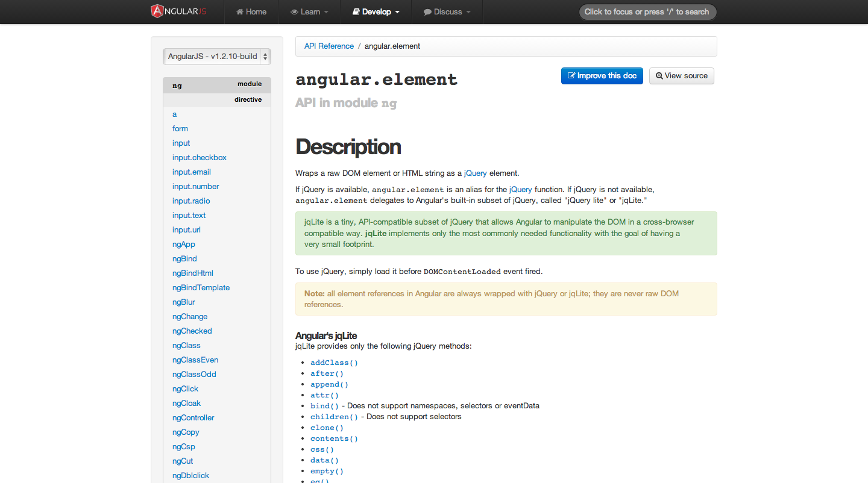Open ngCut in sidebar
868x483 pixels.
[183, 461]
